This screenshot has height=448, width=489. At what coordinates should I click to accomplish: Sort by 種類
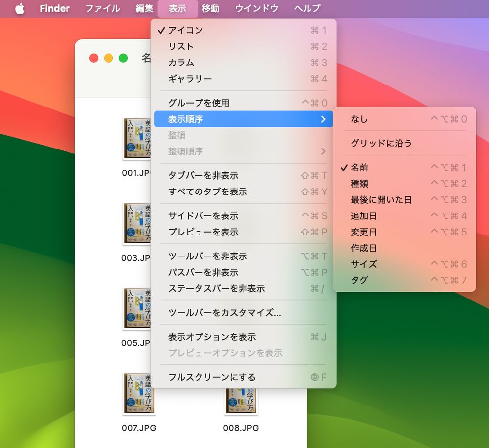404,184
